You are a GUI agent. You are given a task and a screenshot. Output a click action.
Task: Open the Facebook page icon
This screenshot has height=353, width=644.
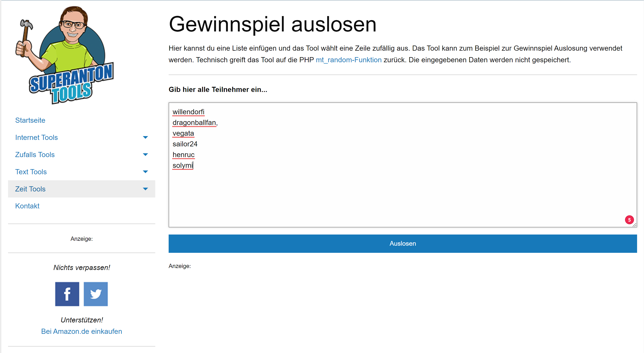point(67,294)
